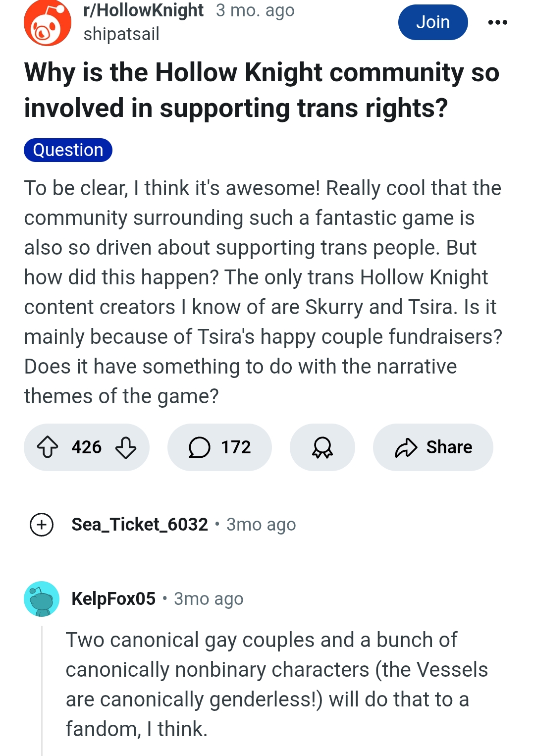Image resolution: width=533 pixels, height=756 pixels.
Task: Go to r/HollowKnight subreddit link
Action: point(144,10)
